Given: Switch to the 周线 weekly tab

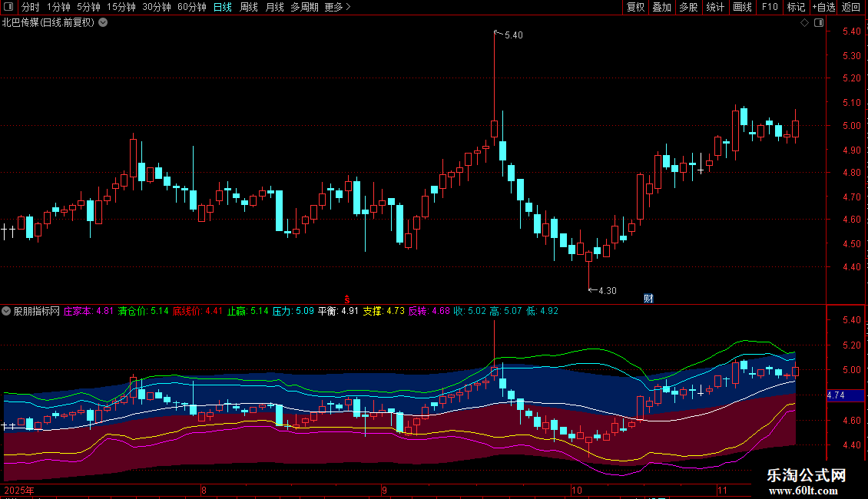Looking at the screenshot, I should 249,8.
